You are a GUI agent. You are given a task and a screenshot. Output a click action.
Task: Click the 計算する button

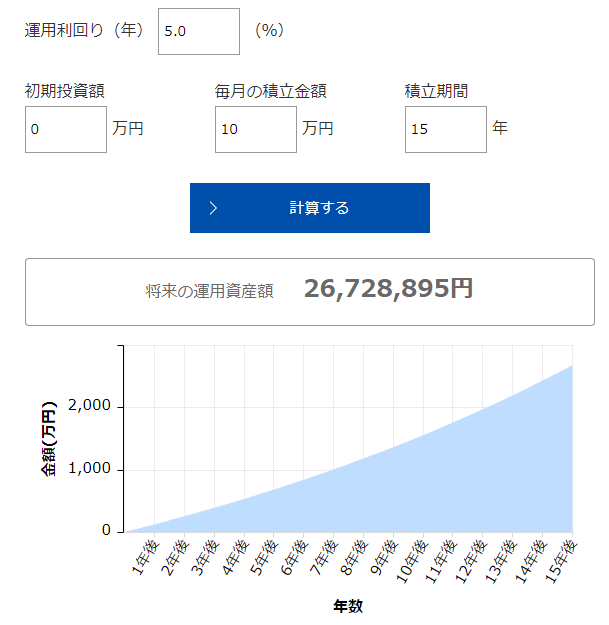pos(310,208)
